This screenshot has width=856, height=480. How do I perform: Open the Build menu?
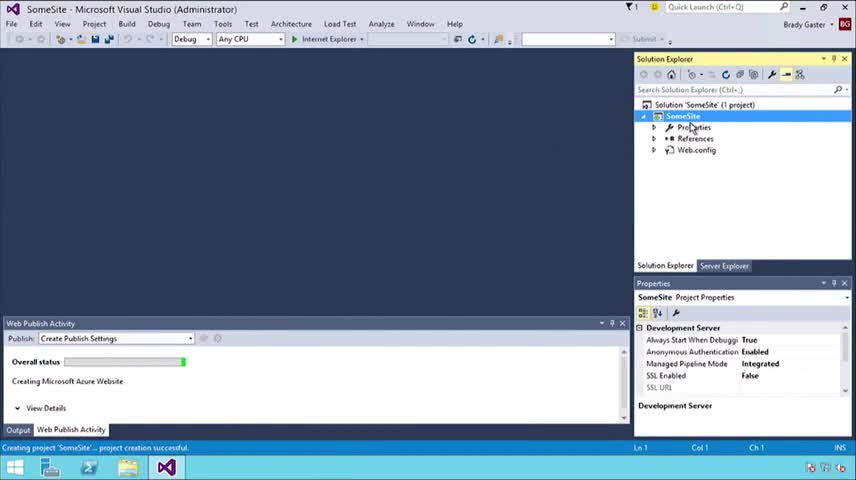coord(127,24)
